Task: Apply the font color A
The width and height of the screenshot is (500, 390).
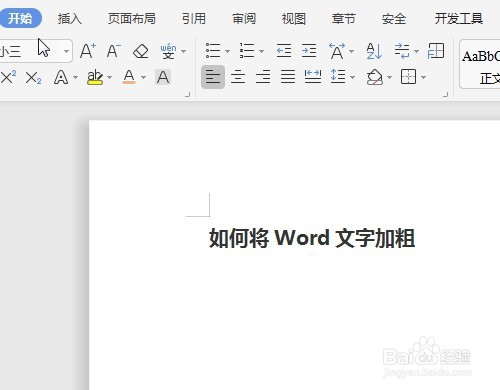Action: click(129, 77)
